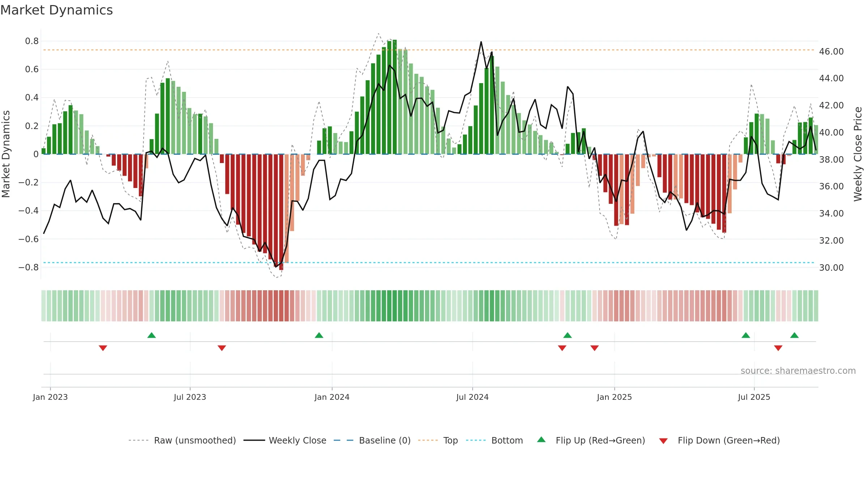Click the darkest red heat strip segment in late 2023
The height and width of the screenshot is (488, 868).
pos(281,306)
